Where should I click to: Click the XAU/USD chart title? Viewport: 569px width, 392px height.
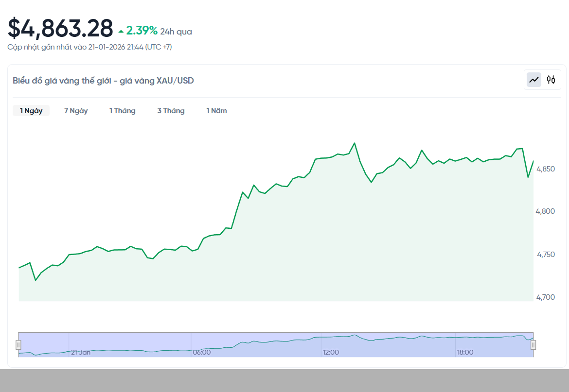(x=103, y=81)
